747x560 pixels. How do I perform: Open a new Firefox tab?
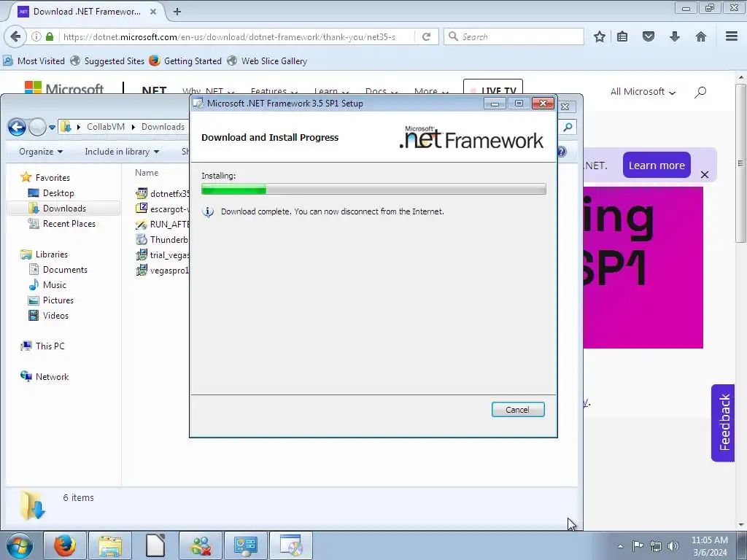(x=177, y=12)
